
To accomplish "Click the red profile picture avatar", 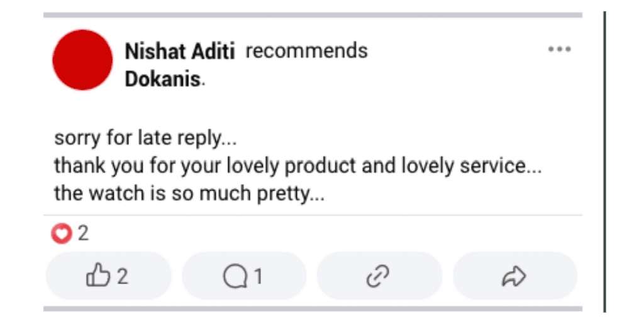I will coord(82,60).
